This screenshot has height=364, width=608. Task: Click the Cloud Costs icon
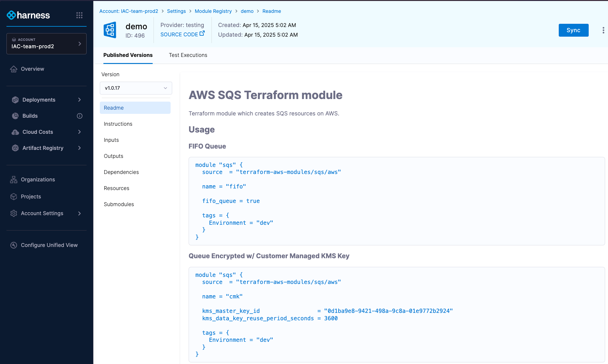(x=15, y=132)
